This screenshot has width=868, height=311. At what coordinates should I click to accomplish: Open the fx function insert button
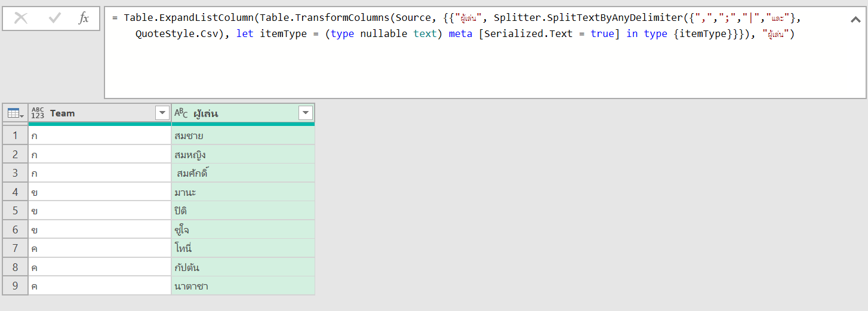(x=84, y=19)
